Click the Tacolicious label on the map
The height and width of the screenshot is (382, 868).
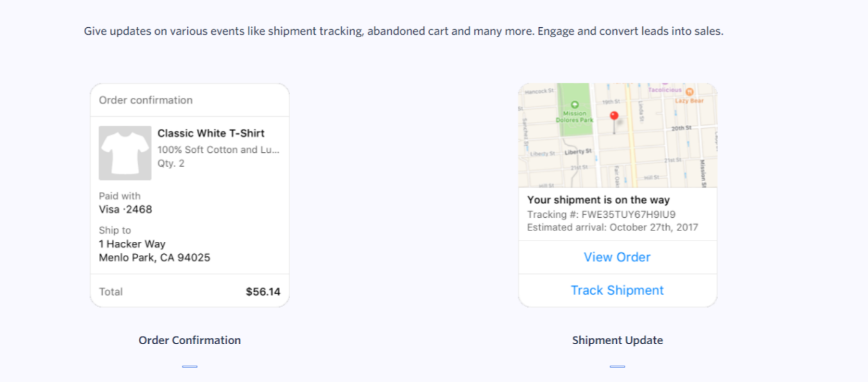click(x=664, y=90)
